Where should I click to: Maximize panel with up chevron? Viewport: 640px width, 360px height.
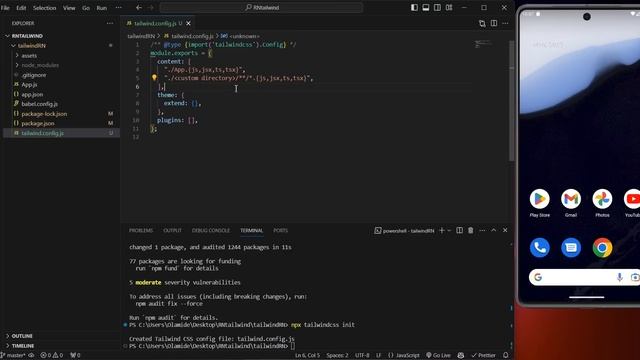(x=493, y=231)
